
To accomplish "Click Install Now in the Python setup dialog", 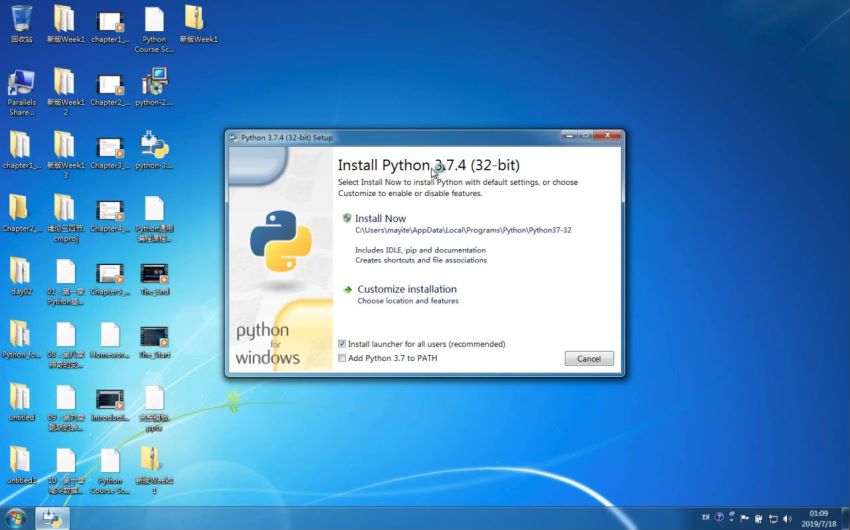I will (380, 218).
